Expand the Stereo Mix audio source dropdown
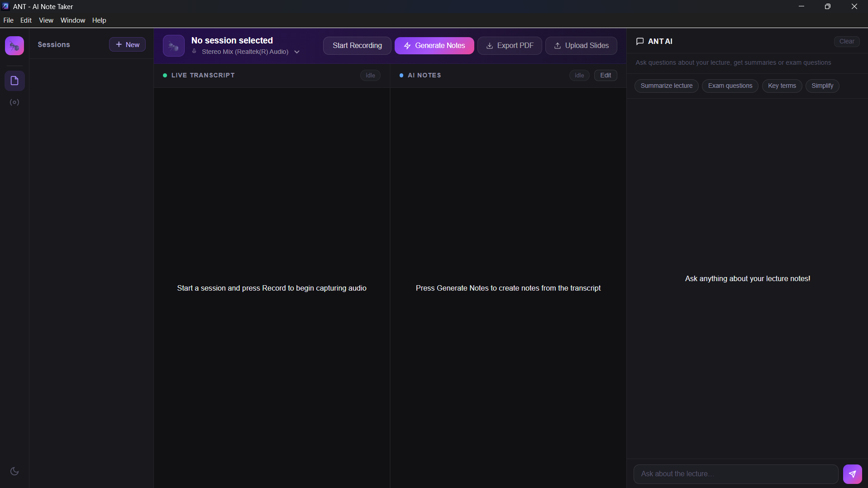 (297, 52)
